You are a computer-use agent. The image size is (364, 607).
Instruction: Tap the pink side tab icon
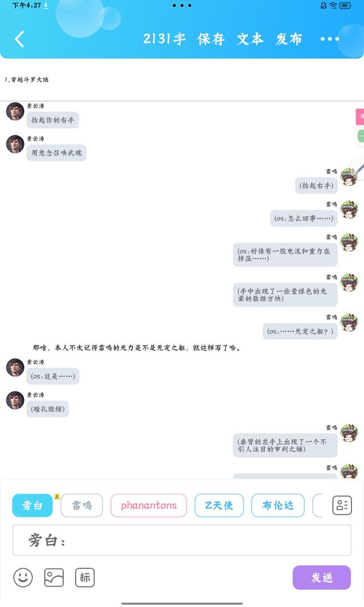361,117
